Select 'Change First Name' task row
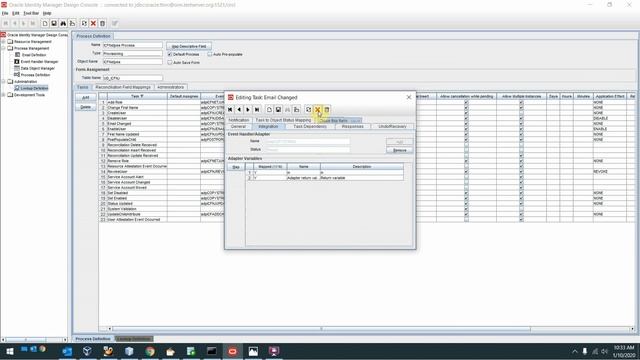This screenshot has height=360, width=640. 122,108
